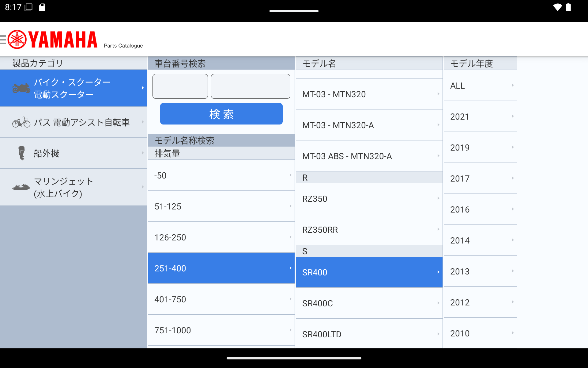Pick the 2014 model year
The height and width of the screenshot is (368, 588).
[480, 240]
